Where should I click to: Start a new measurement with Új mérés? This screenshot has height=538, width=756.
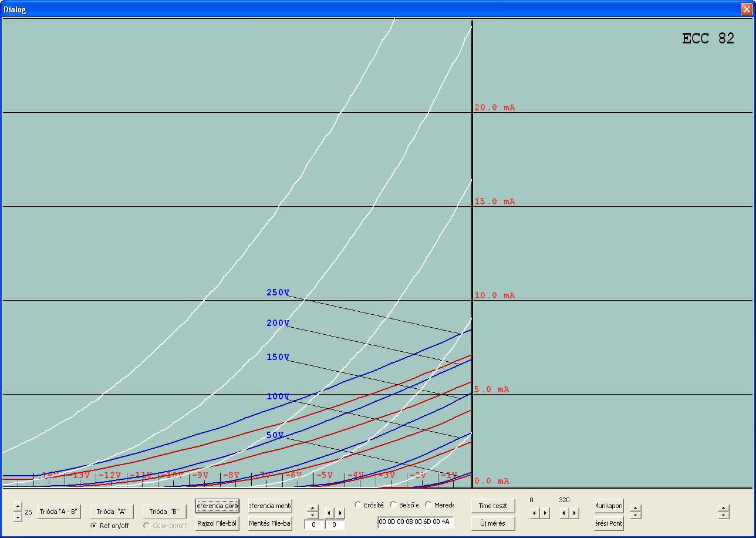(493, 523)
